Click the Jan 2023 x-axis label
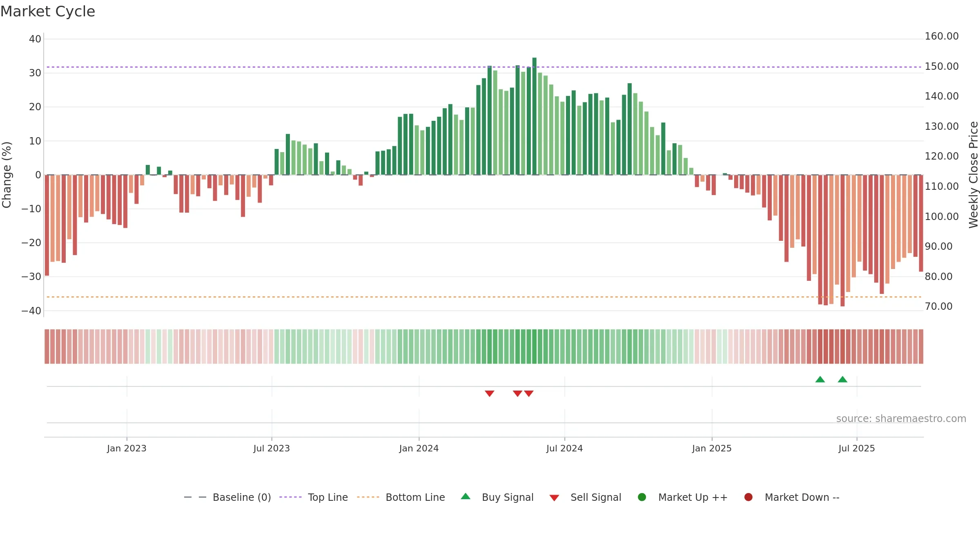This screenshot has height=551, width=980. pos(127,449)
